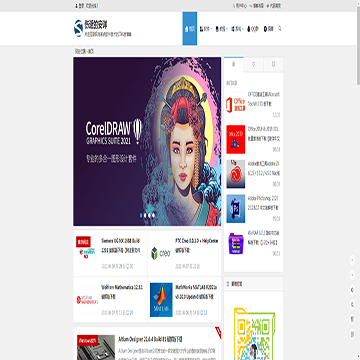Click the QR code image in sidebar
This screenshot has height=360, width=360.
pyautogui.click(x=254, y=334)
